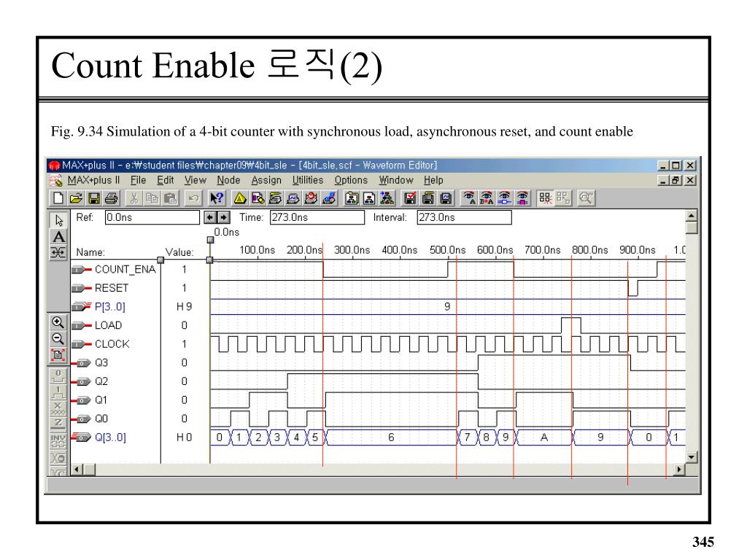Image resolution: width=747 pixels, height=560 pixels.
Task: Open the Help menu
Action: click(x=433, y=181)
